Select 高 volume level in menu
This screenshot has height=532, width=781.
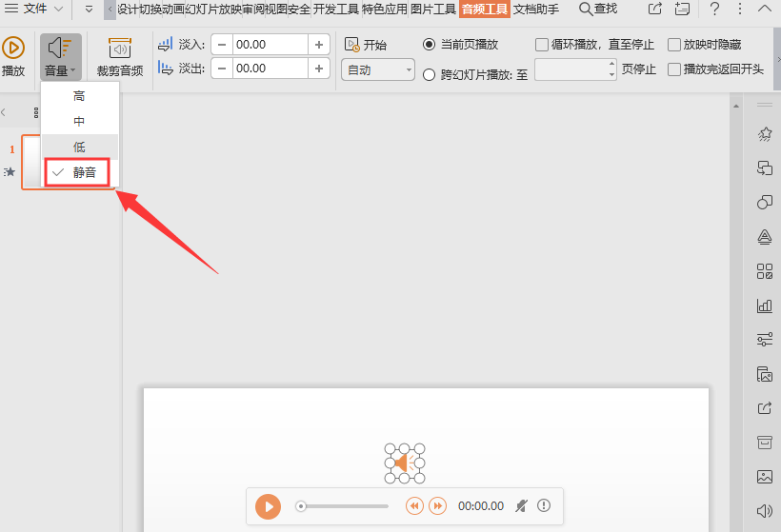point(79,96)
